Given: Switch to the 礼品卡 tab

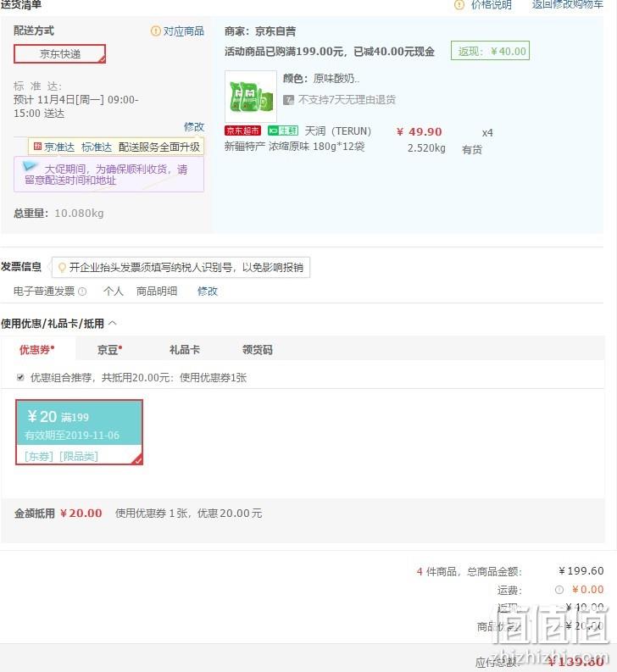Looking at the screenshot, I should coord(185,350).
